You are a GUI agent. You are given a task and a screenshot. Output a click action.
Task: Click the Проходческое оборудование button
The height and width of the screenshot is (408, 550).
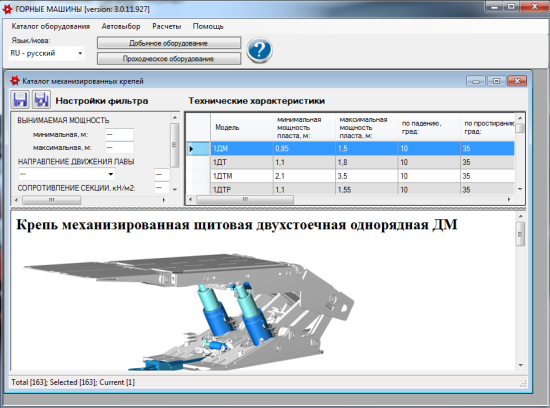[x=169, y=59]
